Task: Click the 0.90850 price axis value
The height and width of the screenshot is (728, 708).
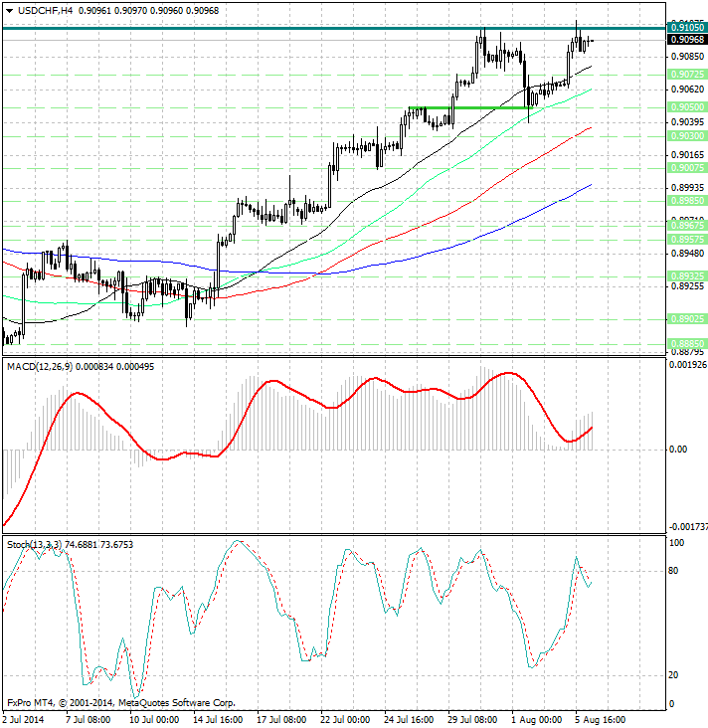Action: click(x=687, y=57)
